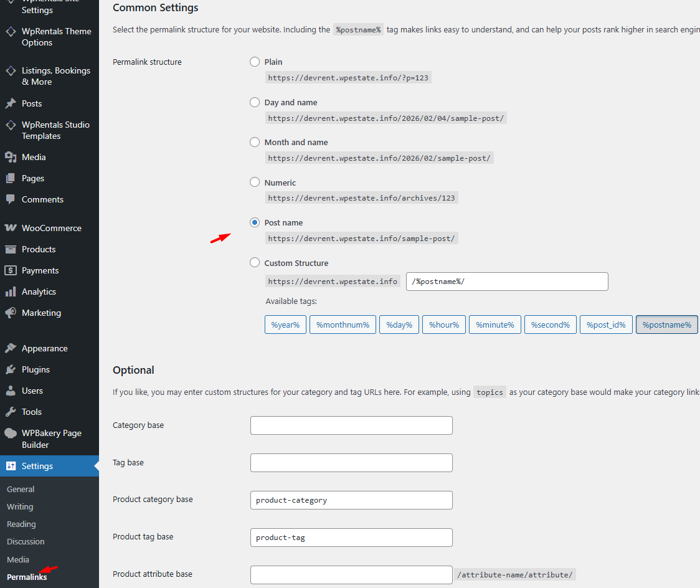Click the %post_id% tag button

pyautogui.click(x=606, y=325)
